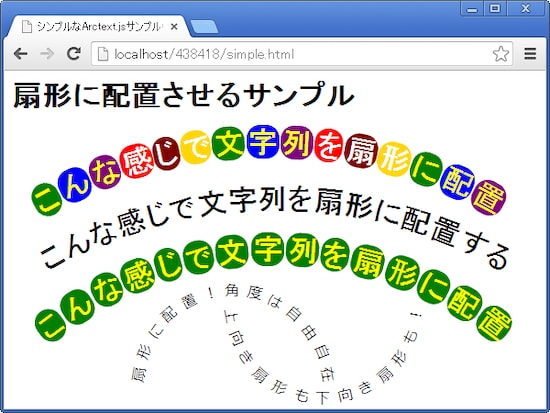Click the green 文 circle in the lower green arc

232,251
